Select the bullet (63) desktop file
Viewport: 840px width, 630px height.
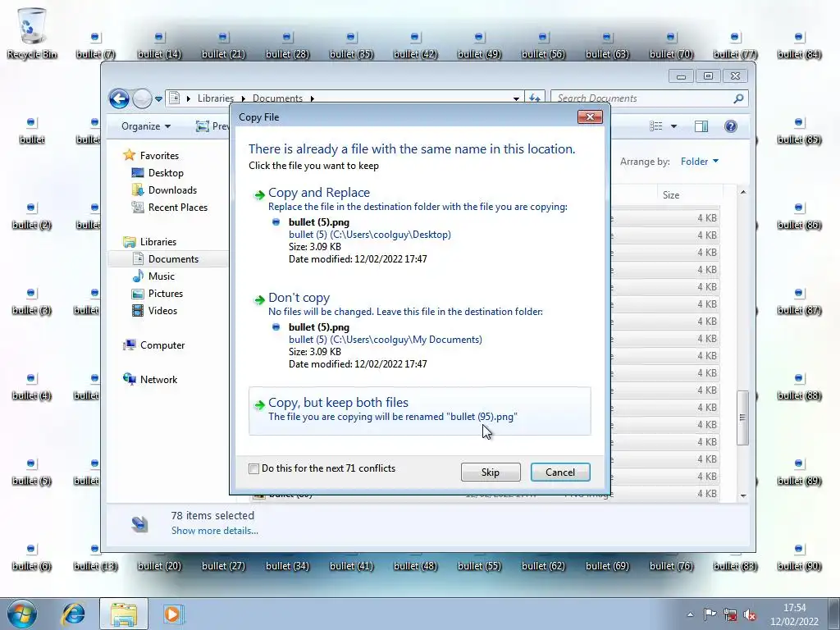[x=608, y=45]
